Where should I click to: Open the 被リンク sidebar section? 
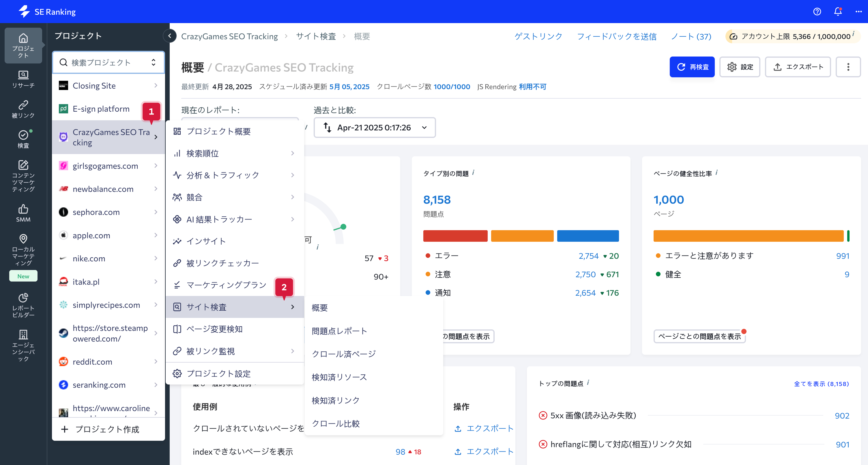(23, 109)
